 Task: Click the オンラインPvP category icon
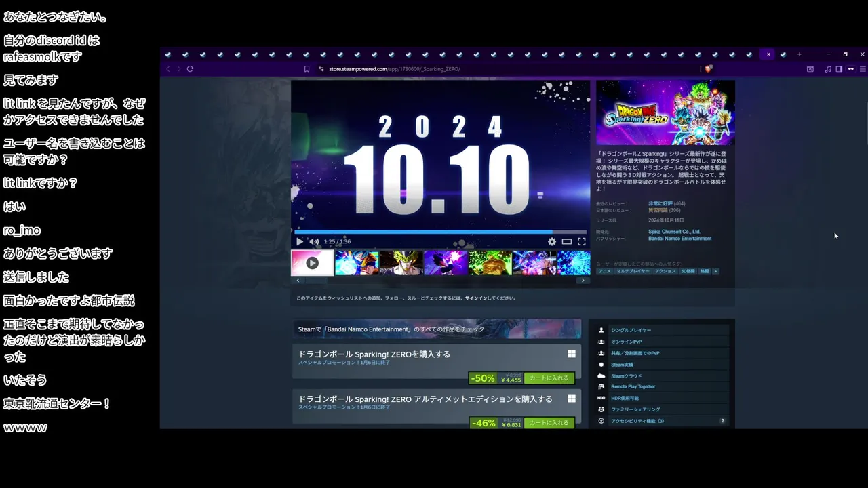coord(601,342)
